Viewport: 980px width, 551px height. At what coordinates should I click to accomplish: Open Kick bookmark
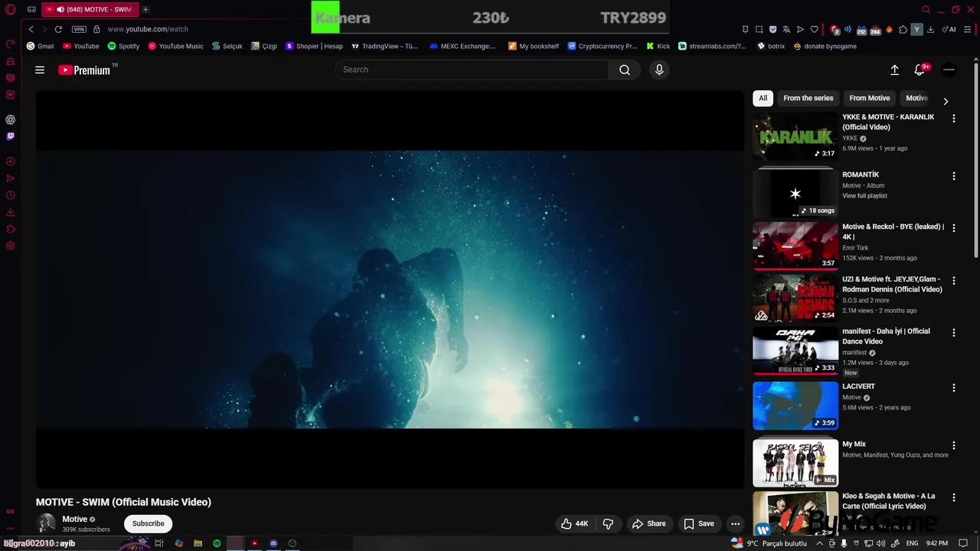tap(658, 46)
